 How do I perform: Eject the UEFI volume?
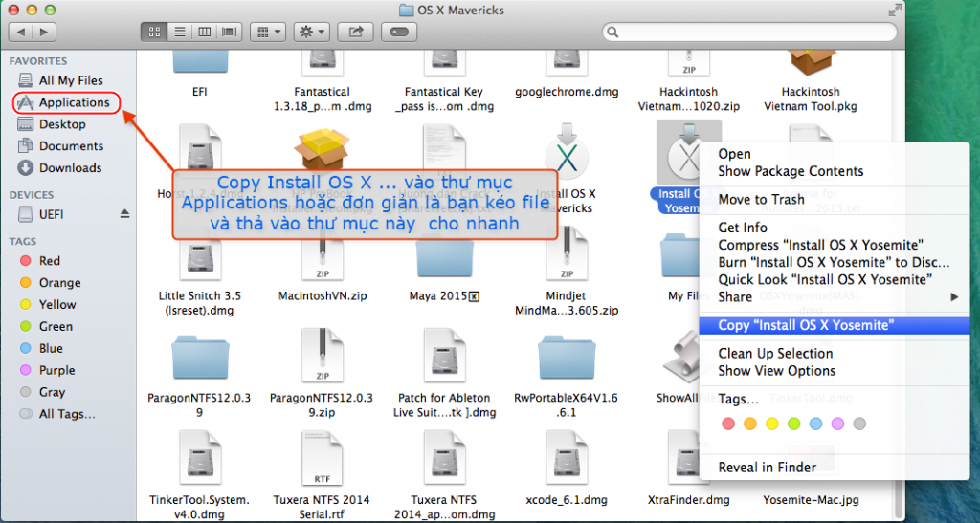point(124,214)
